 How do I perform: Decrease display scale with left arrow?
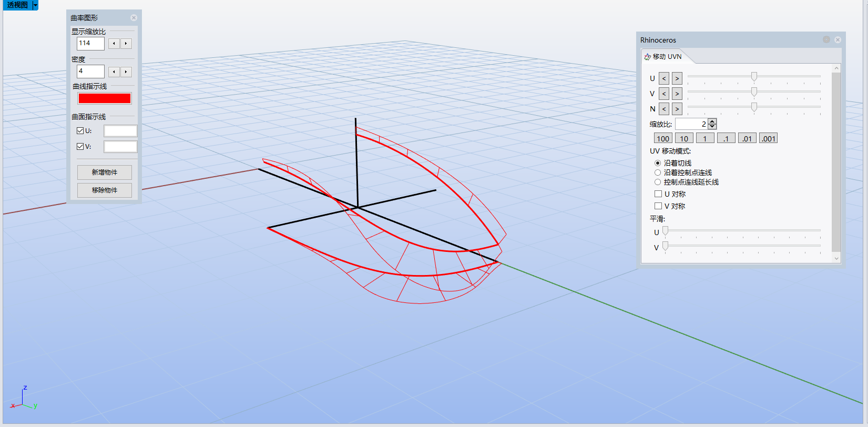click(x=114, y=44)
